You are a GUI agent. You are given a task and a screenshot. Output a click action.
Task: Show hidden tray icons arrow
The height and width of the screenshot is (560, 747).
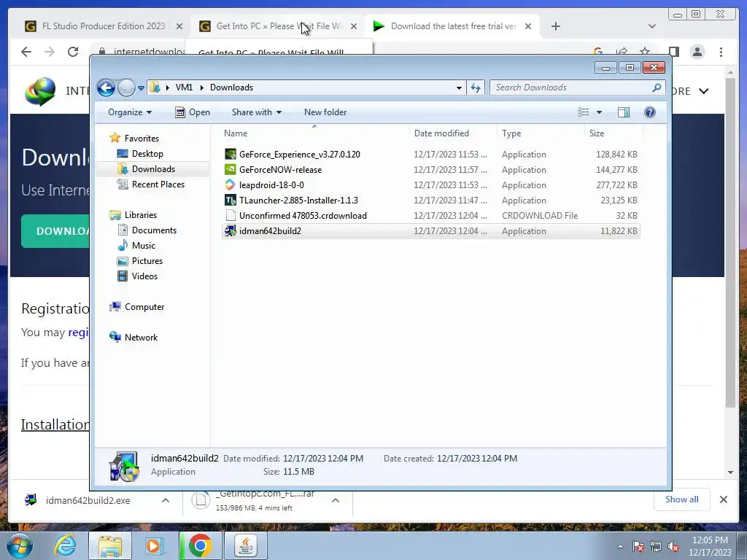[x=620, y=546]
